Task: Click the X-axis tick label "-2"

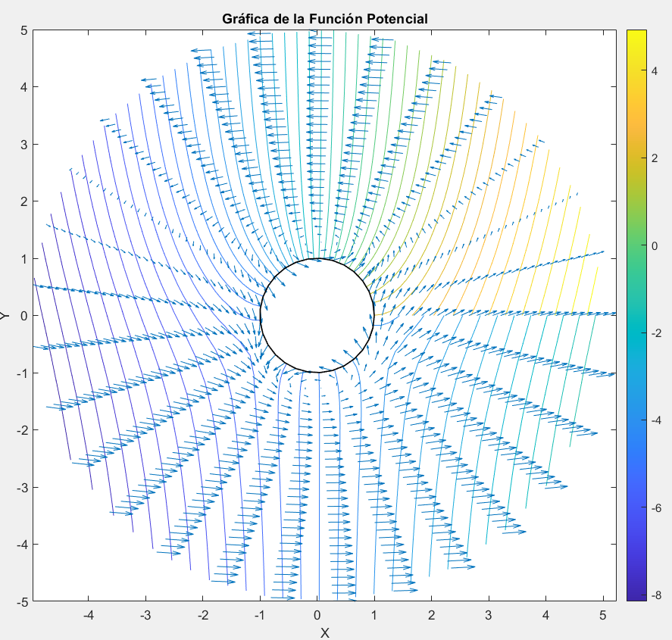Action: [x=202, y=615]
